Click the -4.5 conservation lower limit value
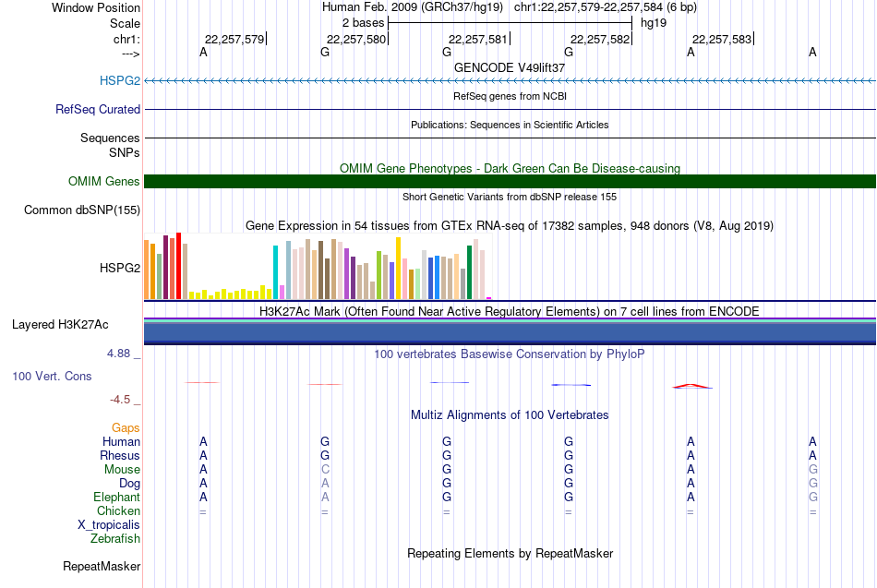This screenshot has width=877, height=588. [x=120, y=400]
